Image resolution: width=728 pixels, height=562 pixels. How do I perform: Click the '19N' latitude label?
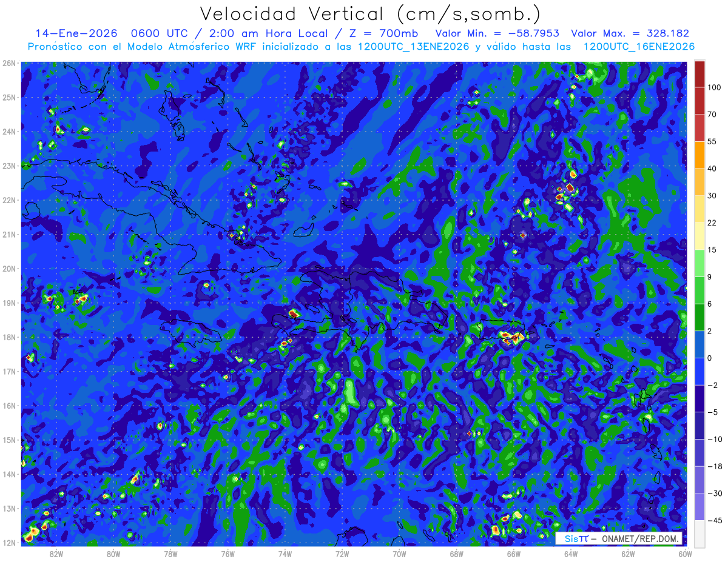pos(8,303)
